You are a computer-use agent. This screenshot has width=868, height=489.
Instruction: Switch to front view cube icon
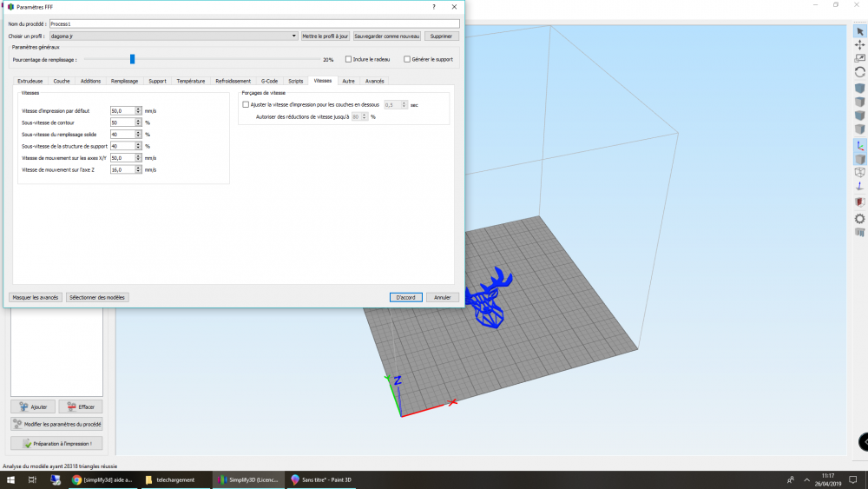click(859, 116)
